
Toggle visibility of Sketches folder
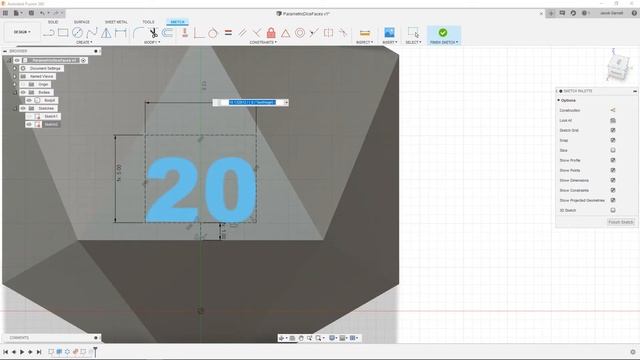(23, 108)
